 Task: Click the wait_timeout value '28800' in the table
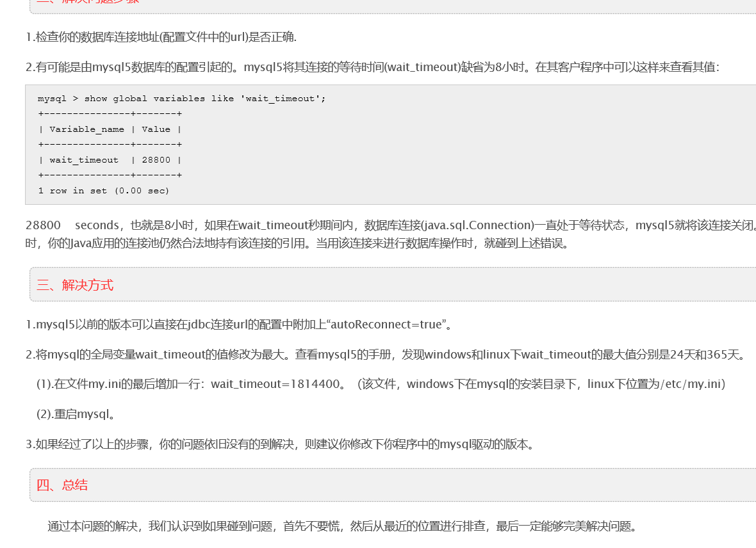(156, 159)
